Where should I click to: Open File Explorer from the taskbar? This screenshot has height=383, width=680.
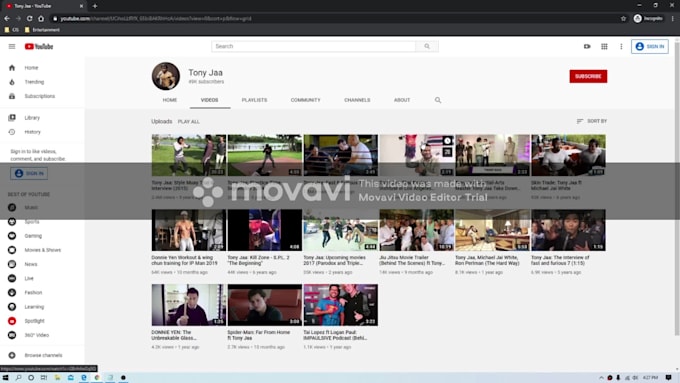(x=57, y=378)
